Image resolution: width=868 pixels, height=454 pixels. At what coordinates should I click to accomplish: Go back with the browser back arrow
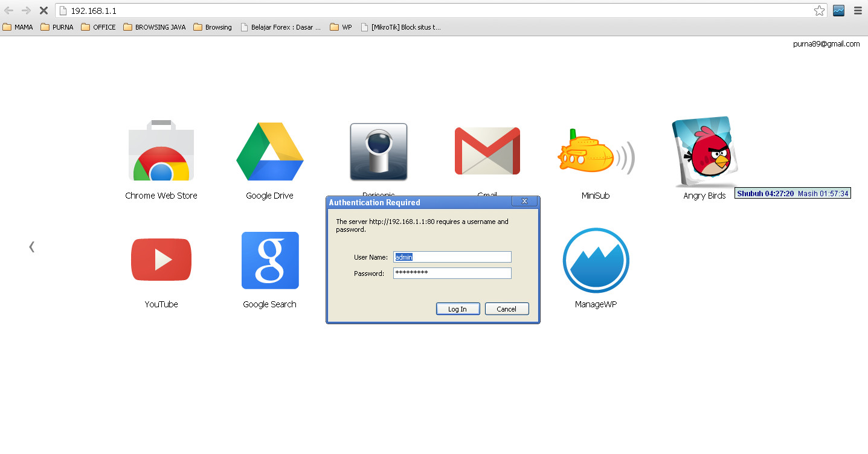coord(8,10)
